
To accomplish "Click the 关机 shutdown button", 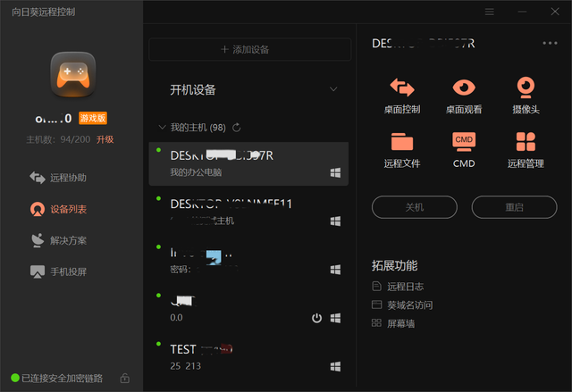I will [x=415, y=207].
